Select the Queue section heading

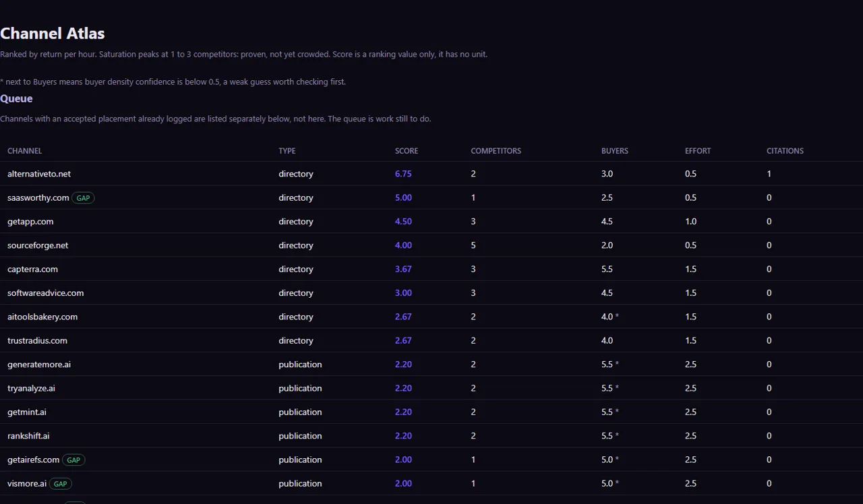click(x=16, y=98)
